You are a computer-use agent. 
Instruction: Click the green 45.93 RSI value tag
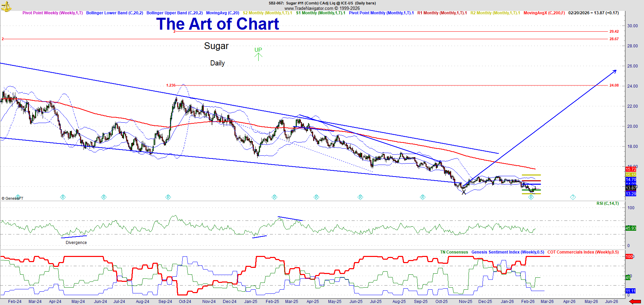click(631, 228)
